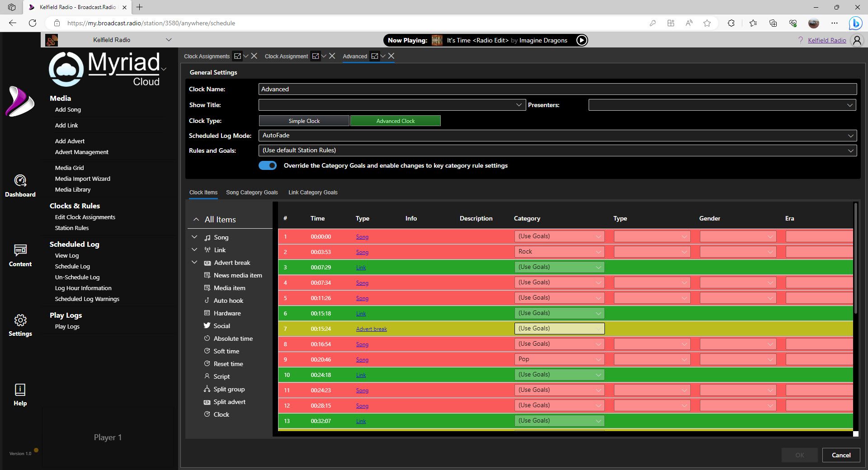Pop out the Advanced tab window icon
This screenshot has width=868, height=470.
tap(374, 56)
